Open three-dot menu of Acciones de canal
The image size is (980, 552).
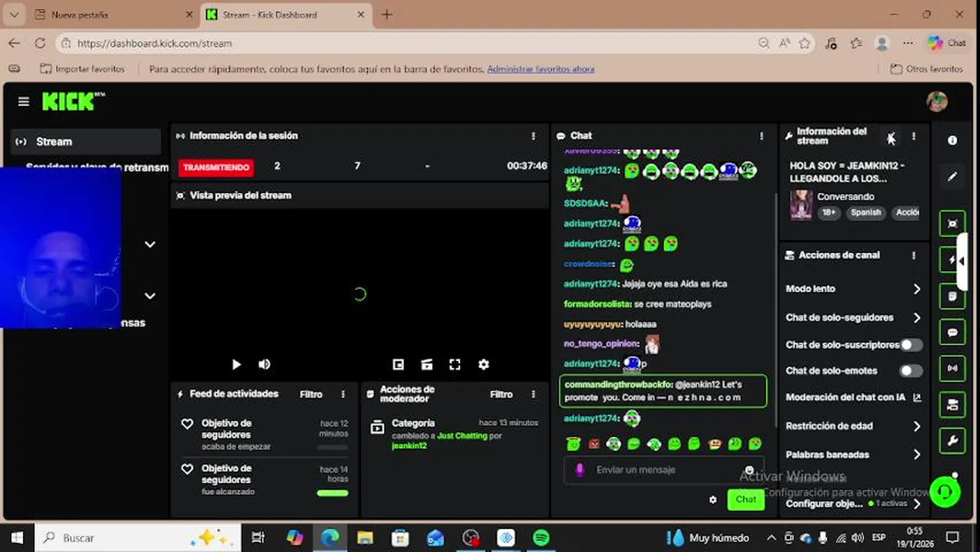(913, 255)
